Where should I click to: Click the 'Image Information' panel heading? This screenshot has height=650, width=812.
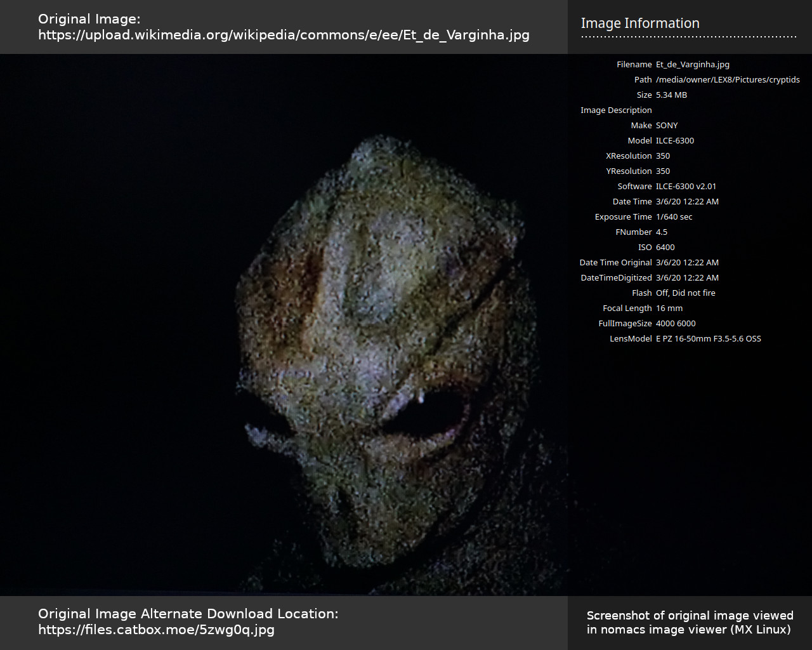pyautogui.click(x=640, y=23)
